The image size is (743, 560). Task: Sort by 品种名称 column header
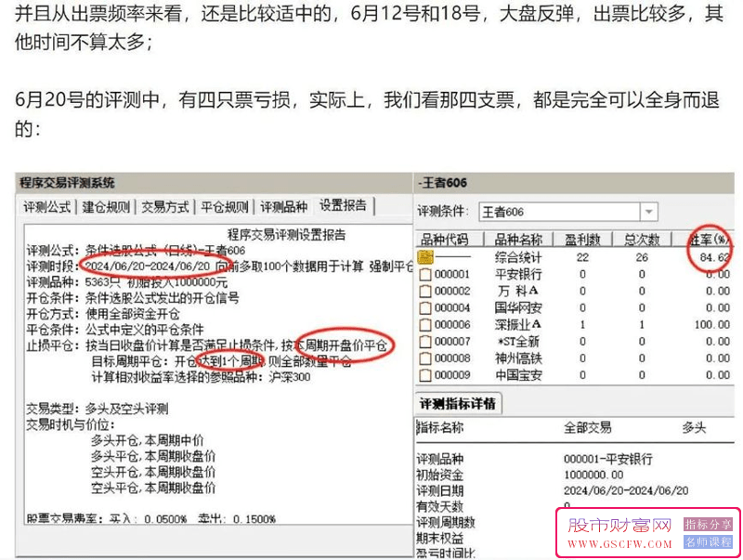pyautogui.click(x=517, y=240)
